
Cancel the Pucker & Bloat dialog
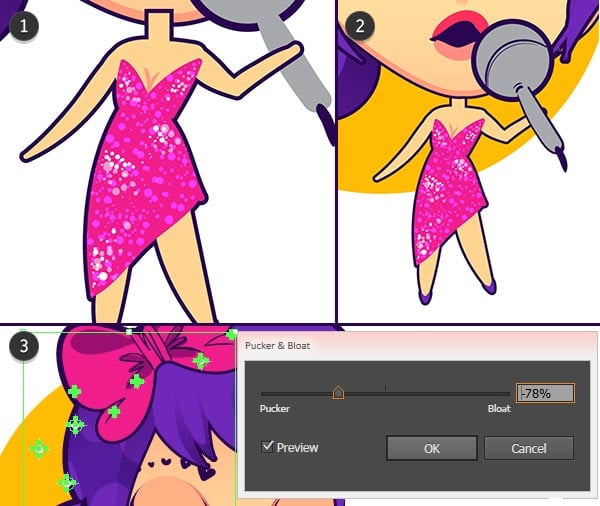coord(529,448)
